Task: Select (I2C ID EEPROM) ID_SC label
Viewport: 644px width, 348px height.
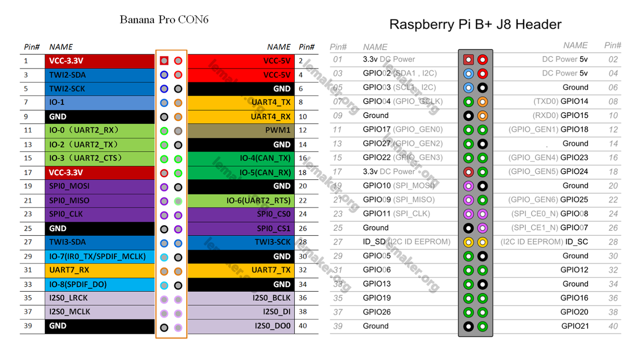Action: coord(544,242)
